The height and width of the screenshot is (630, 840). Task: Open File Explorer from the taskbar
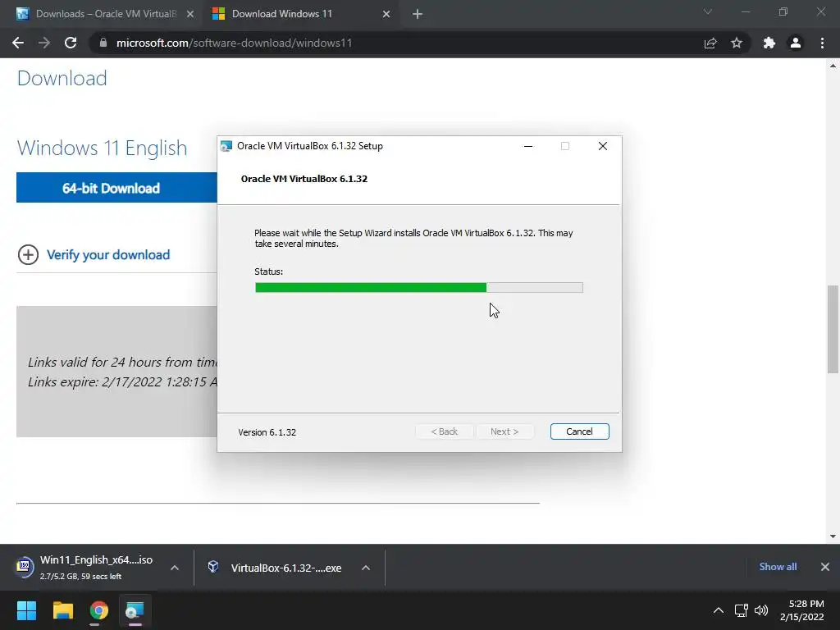[62, 610]
